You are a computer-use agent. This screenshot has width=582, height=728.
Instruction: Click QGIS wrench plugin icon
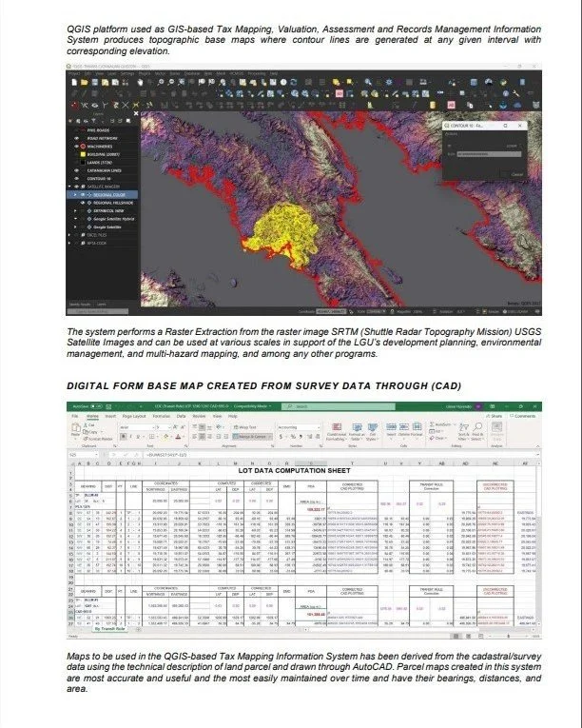point(516,93)
